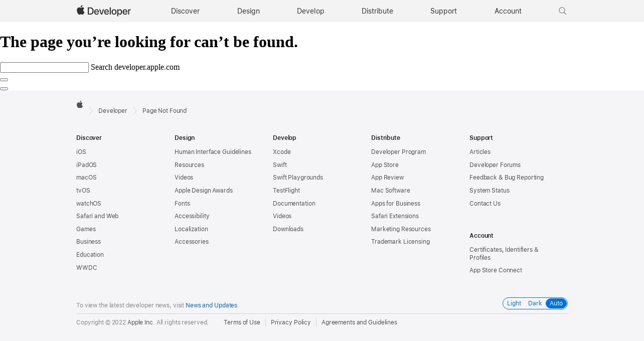Open the Documentation footer link
This screenshot has width=644, height=341.
[294, 204]
